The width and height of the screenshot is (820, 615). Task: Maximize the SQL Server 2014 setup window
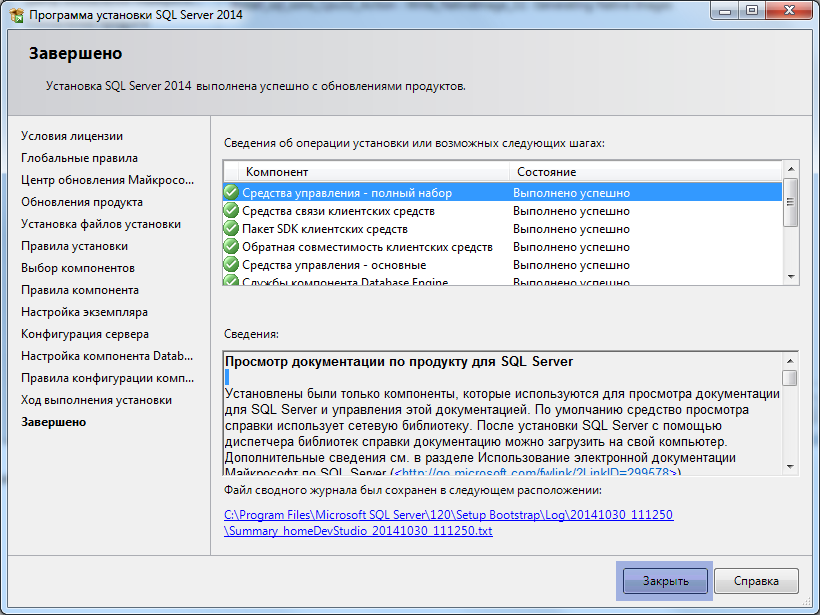[751, 10]
